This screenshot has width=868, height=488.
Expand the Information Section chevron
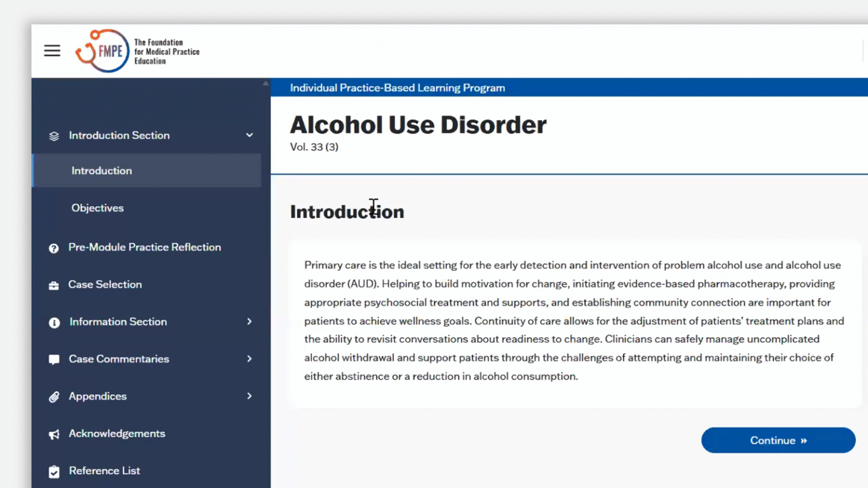point(249,321)
